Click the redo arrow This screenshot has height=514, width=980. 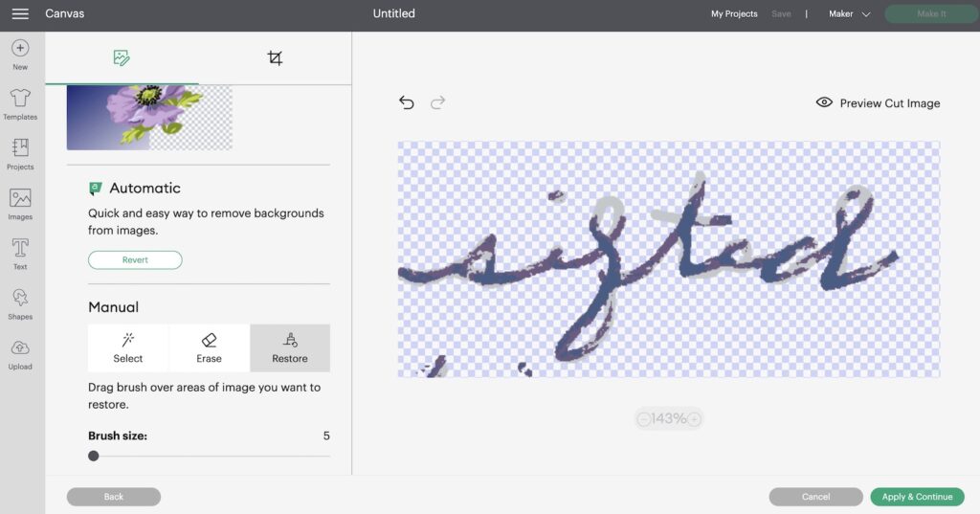tap(437, 102)
